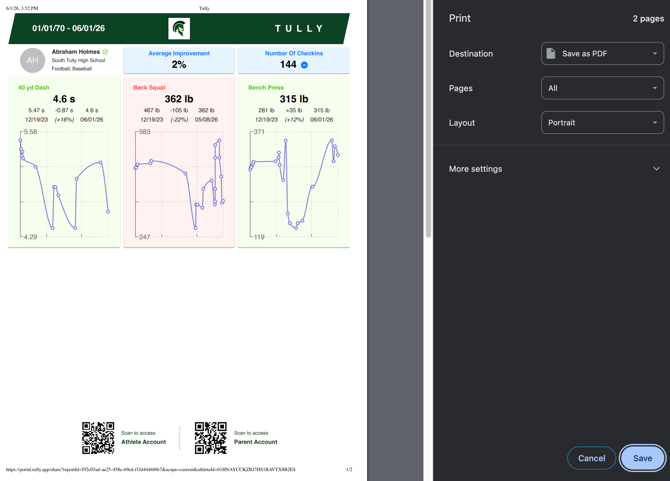Click the Save button
This screenshot has width=670, height=481.
point(642,458)
